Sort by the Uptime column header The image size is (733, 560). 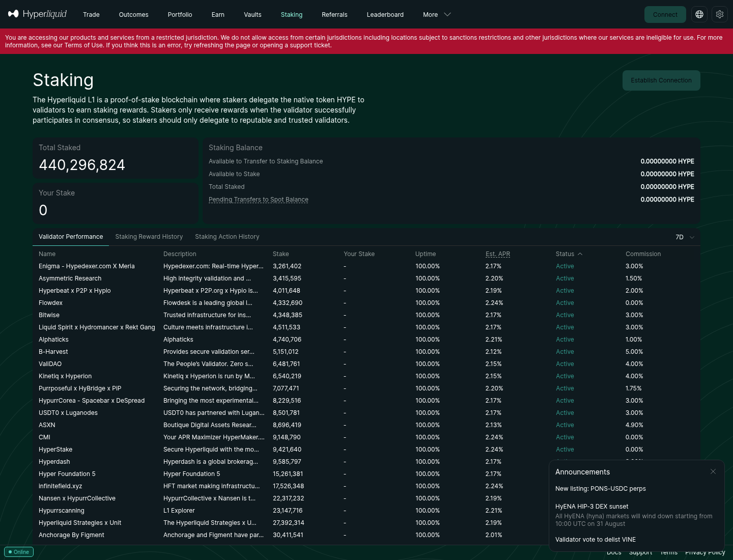(x=426, y=254)
